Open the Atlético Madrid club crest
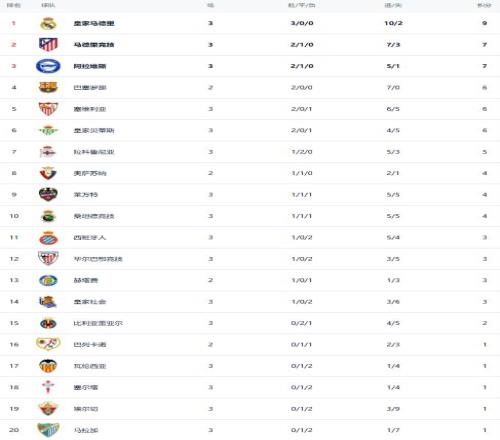This screenshot has height=440, width=500. pos(48,44)
